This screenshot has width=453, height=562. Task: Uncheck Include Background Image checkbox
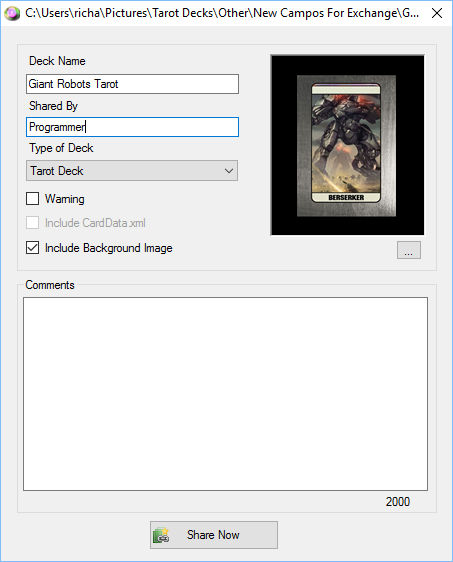pos(33,248)
